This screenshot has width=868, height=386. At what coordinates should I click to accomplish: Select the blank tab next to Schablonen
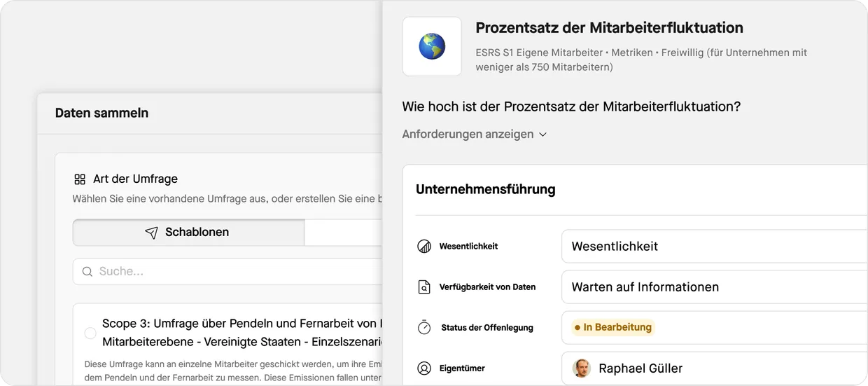(344, 233)
